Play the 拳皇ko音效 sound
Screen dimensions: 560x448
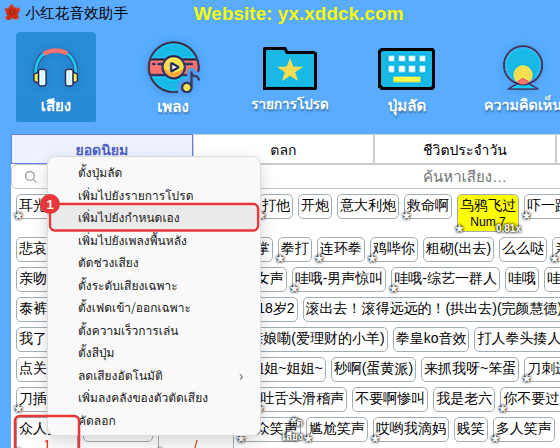[431, 339]
